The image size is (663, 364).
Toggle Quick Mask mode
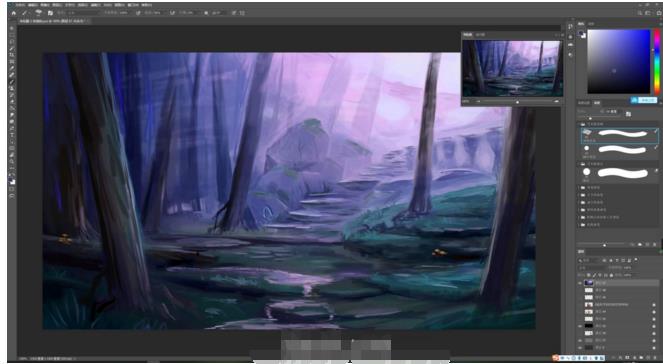(11, 189)
